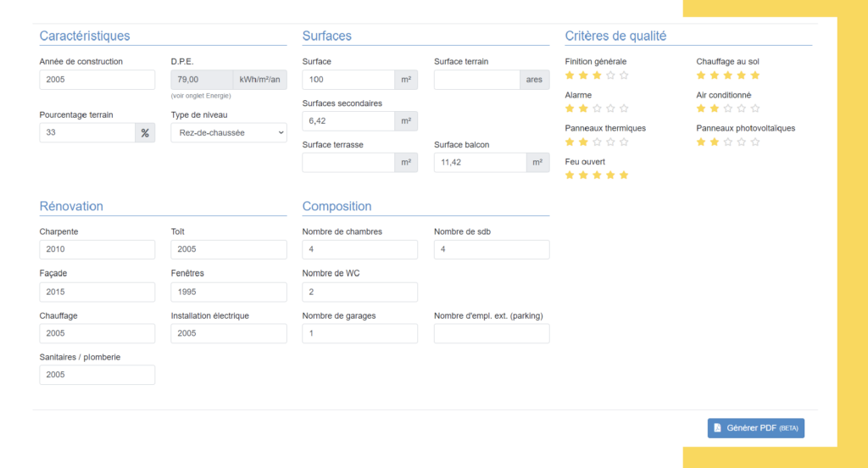Focus the Surface terrain input
This screenshot has width=868, height=468.
pos(476,80)
